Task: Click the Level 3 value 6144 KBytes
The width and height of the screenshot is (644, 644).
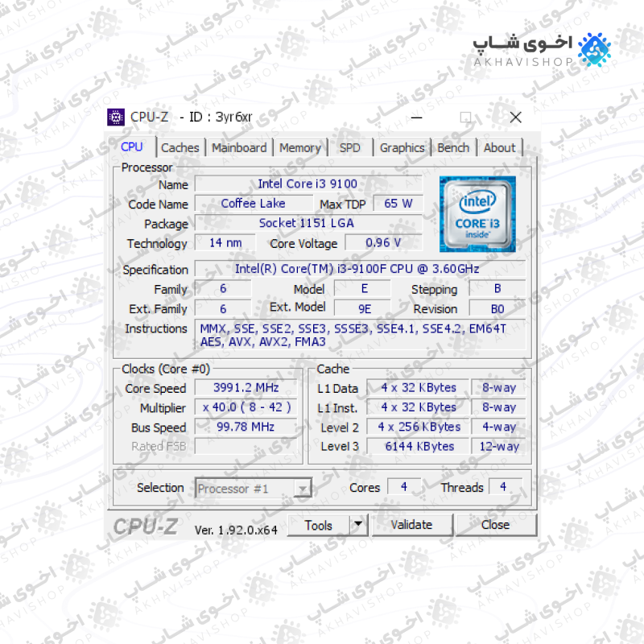Action: (418, 447)
